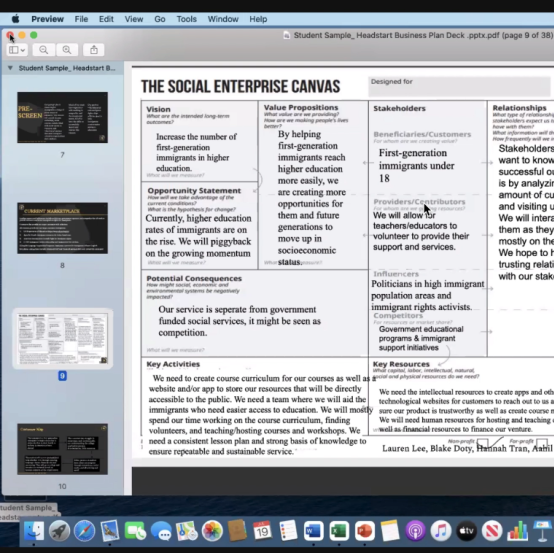Open the Apple menu
This screenshot has width=554, height=553.
point(15,19)
